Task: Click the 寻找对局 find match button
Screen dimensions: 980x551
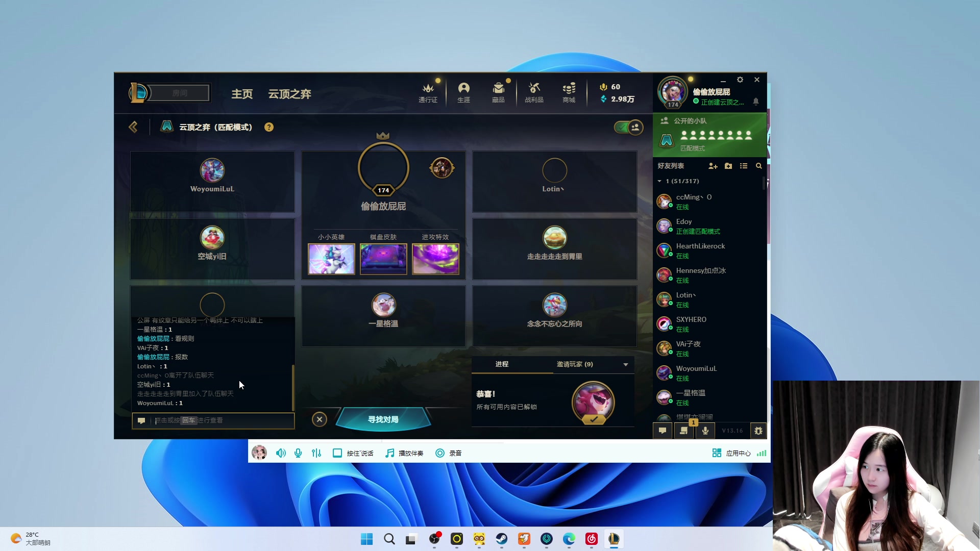Action: click(383, 419)
